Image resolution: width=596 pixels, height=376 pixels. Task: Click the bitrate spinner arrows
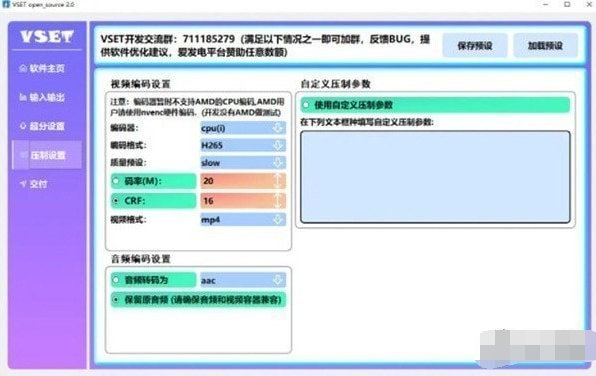(x=278, y=181)
